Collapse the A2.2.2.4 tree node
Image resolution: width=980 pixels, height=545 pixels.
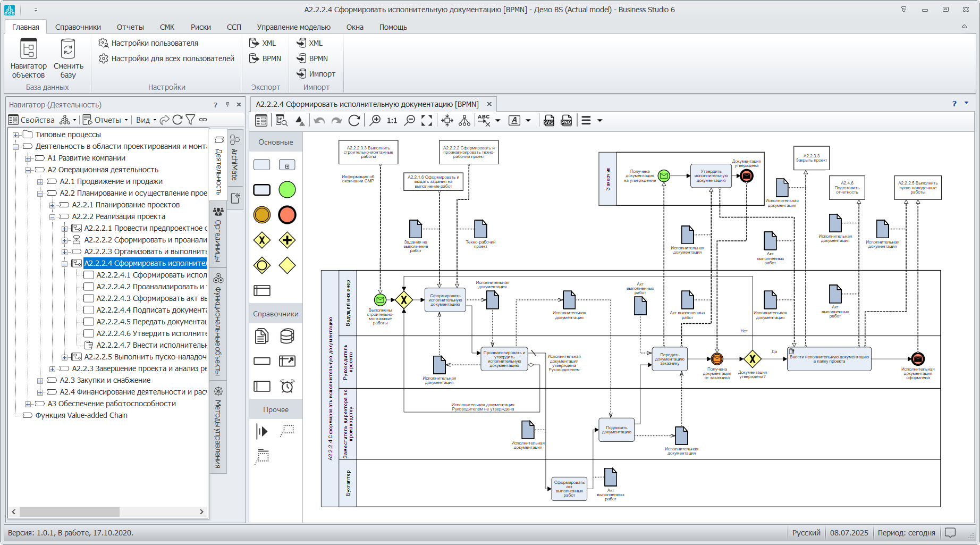(64, 263)
